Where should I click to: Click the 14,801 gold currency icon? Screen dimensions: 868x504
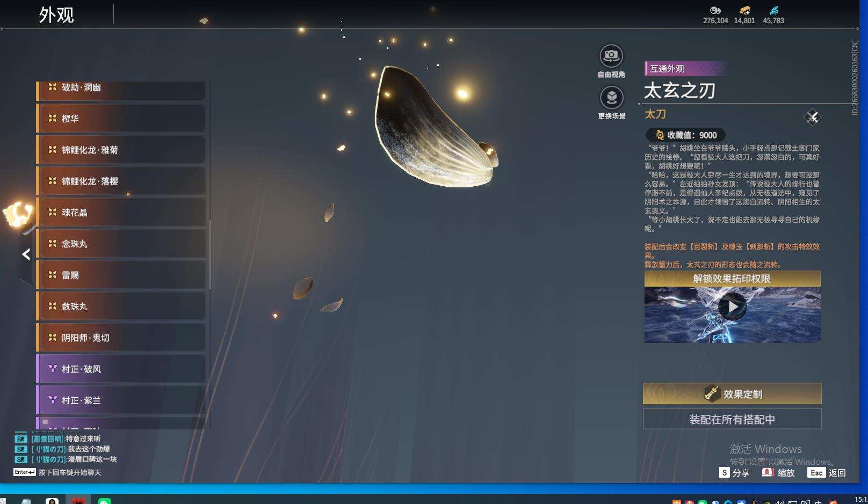[744, 10]
